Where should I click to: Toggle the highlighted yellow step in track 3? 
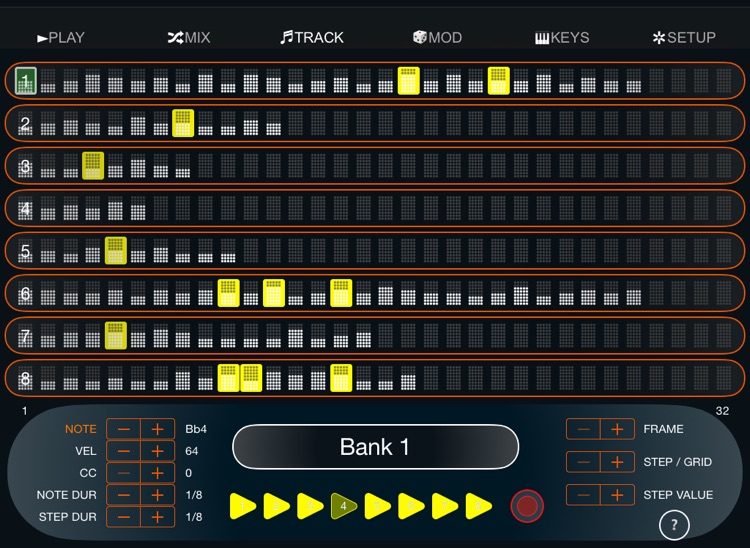coord(93,165)
